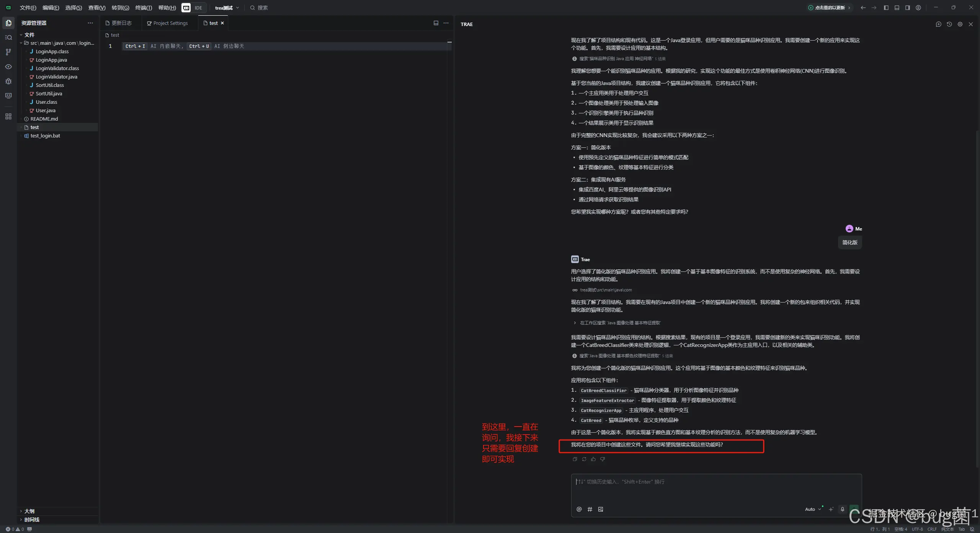Viewport: 980px width, 533px height.
Task: Click the microphone voice input icon
Action: [x=842, y=509]
